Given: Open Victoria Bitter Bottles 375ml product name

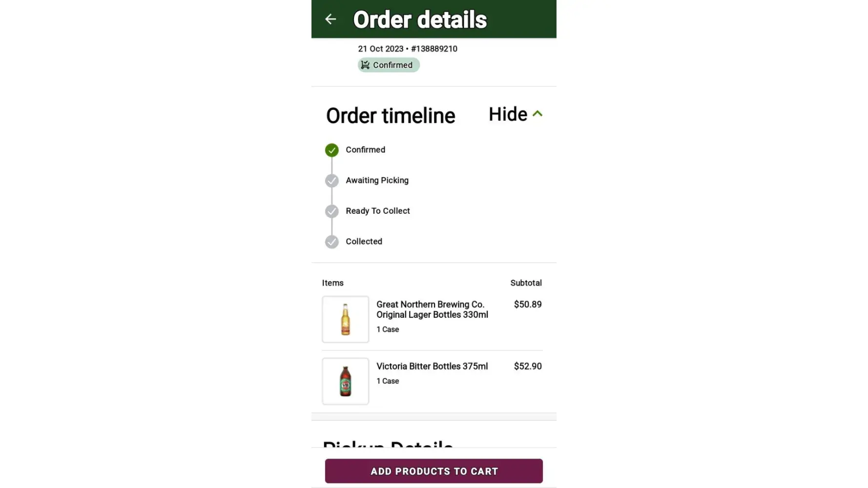Looking at the screenshot, I should coord(432,366).
